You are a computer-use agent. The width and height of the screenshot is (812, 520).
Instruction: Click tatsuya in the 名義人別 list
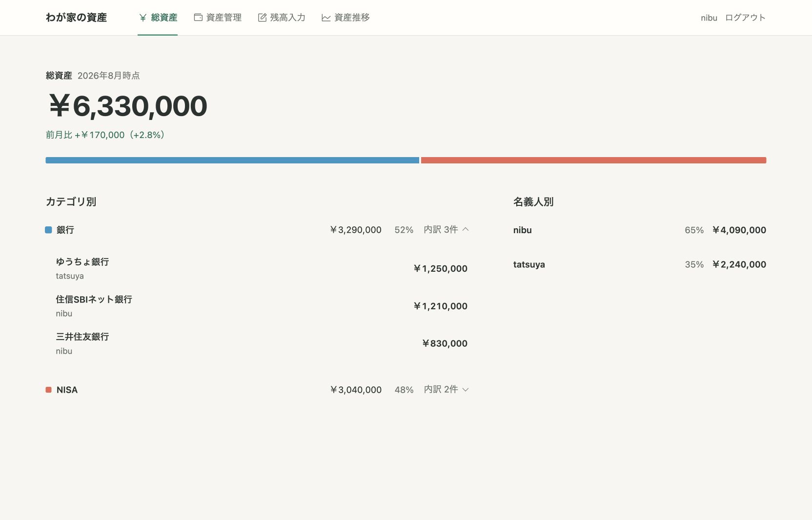tap(529, 264)
